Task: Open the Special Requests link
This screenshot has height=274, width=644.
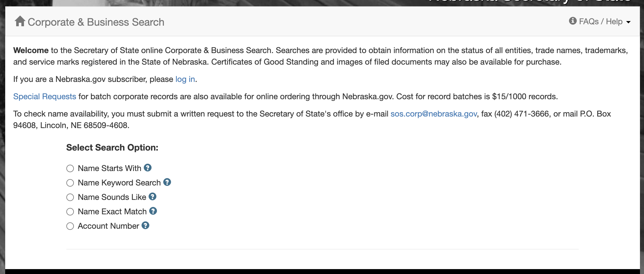Action: coord(45,97)
